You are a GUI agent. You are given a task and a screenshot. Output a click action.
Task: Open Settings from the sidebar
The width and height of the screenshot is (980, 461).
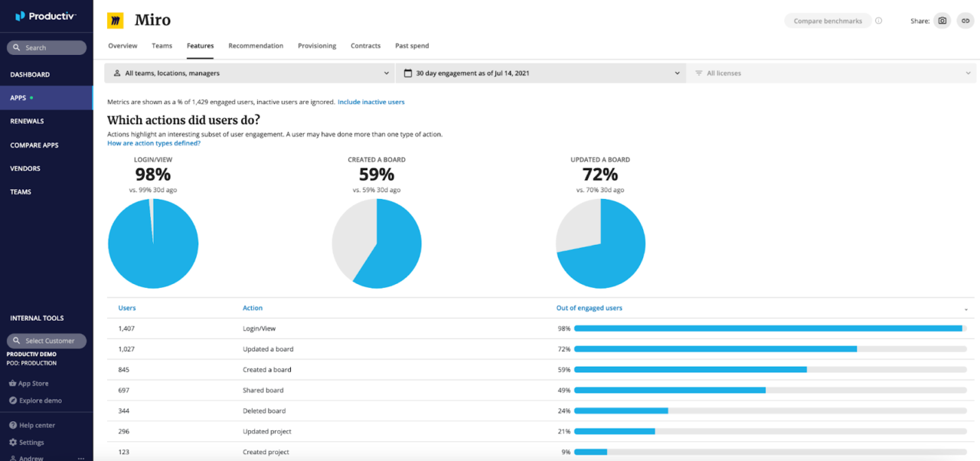[29, 442]
